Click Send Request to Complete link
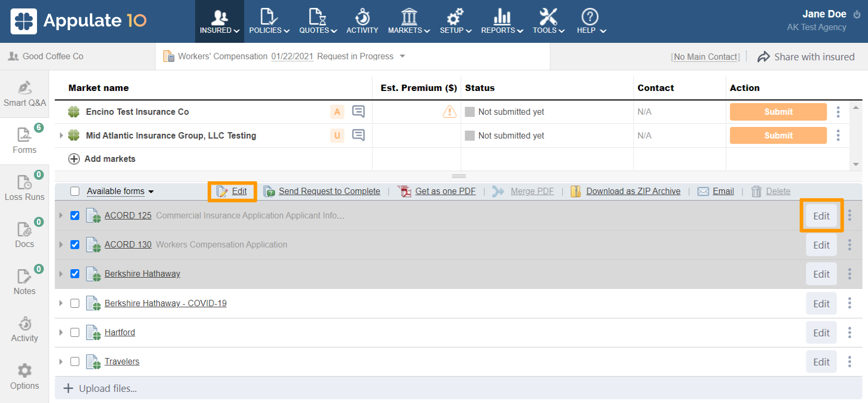The image size is (868, 403). pos(329,191)
